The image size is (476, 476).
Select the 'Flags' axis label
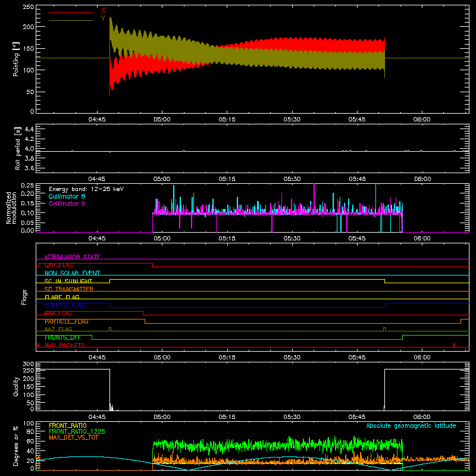pos(24,297)
